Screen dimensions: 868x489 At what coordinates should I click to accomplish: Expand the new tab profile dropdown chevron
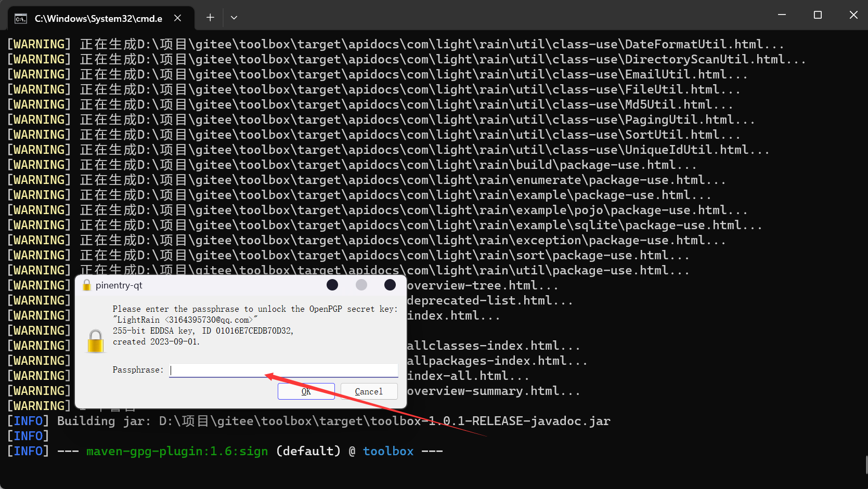click(234, 18)
